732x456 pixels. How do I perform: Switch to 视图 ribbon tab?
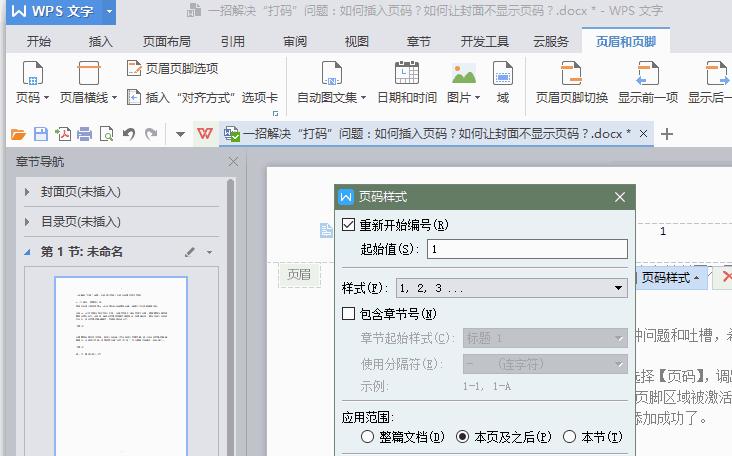(x=357, y=42)
